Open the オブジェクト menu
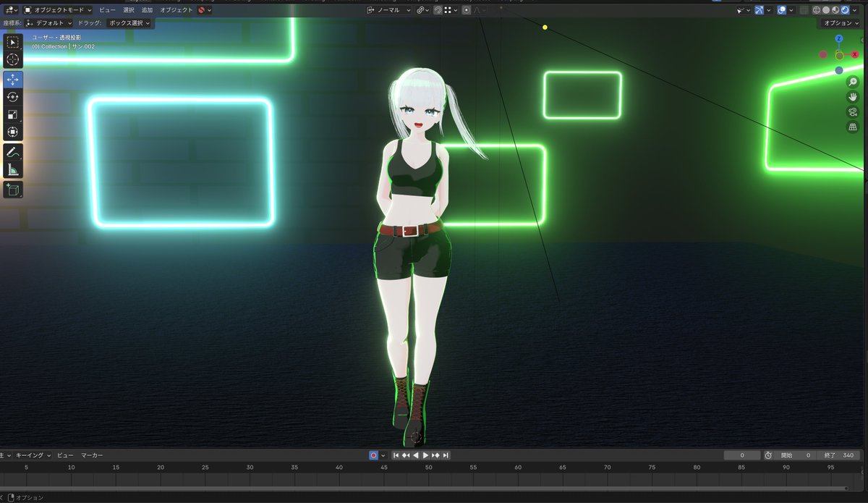 click(x=176, y=10)
